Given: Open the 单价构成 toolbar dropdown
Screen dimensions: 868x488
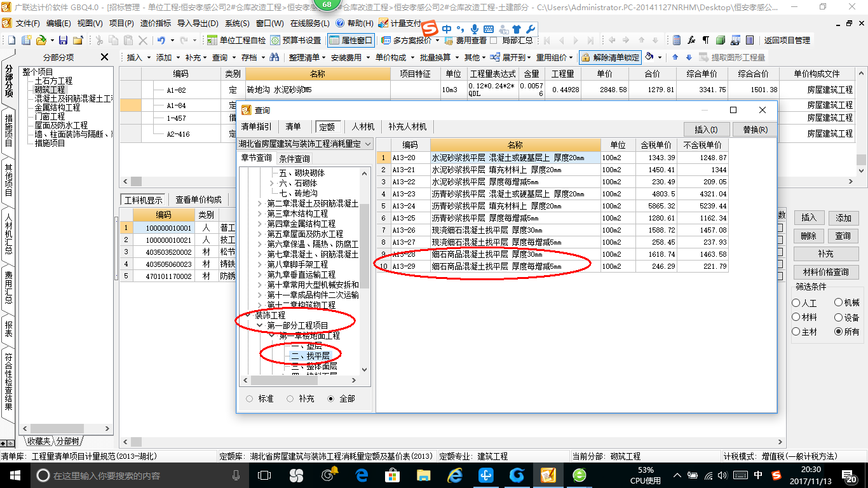Looking at the screenshot, I should tap(394, 57).
